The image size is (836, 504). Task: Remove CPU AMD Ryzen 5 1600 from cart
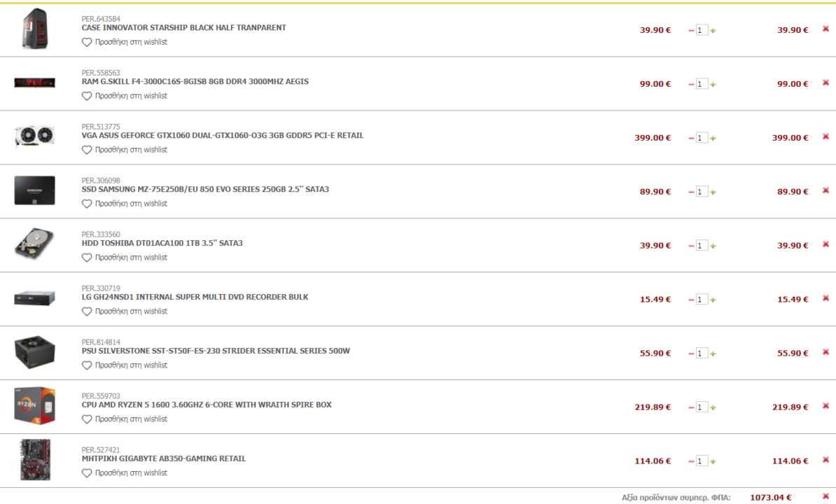pos(825,405)
